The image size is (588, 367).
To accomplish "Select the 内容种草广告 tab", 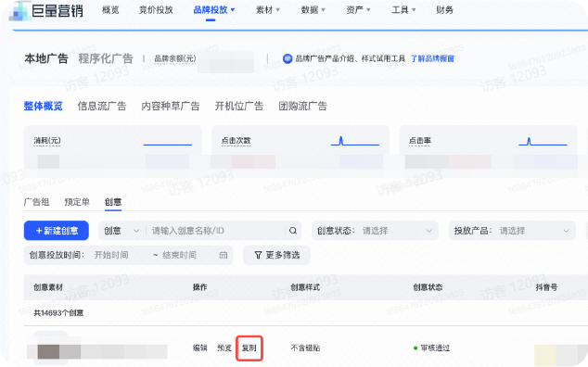I will (171, 106).
